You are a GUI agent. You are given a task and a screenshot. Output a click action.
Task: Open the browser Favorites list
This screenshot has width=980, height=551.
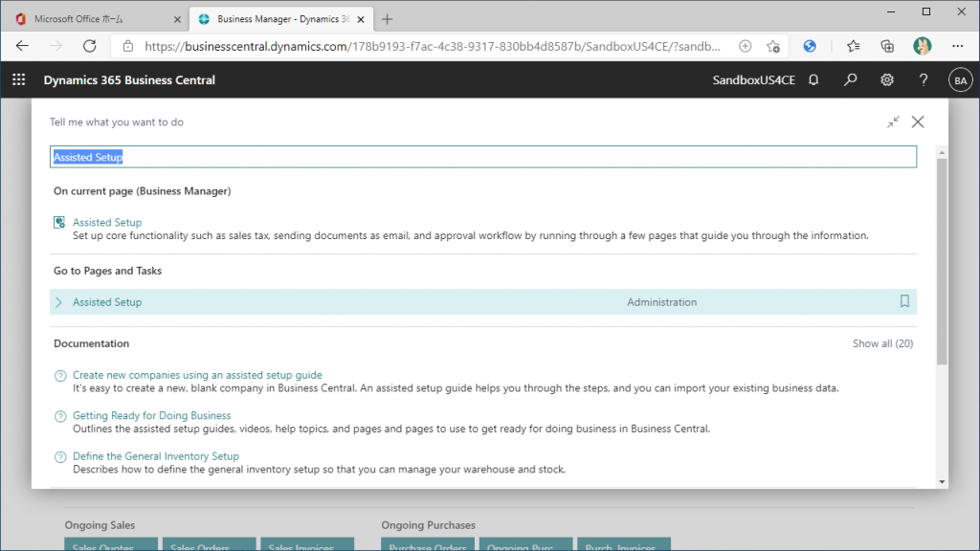click(x=853, y=46)
